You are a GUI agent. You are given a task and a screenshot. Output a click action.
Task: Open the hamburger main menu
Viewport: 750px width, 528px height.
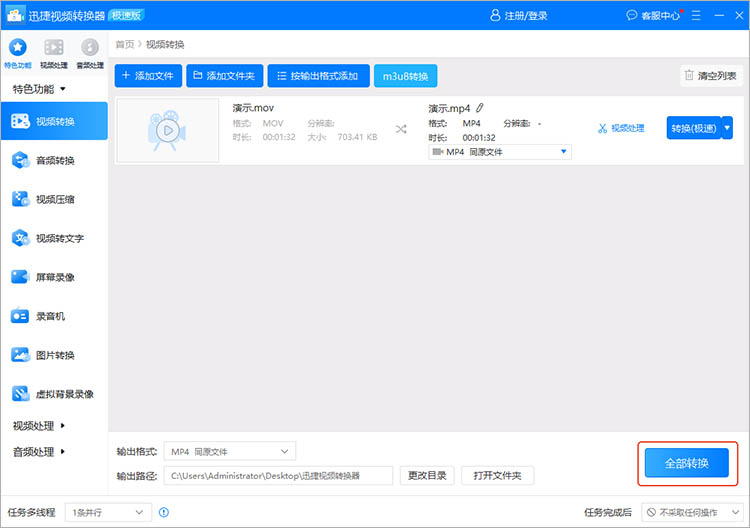click(x=696, y=16)
